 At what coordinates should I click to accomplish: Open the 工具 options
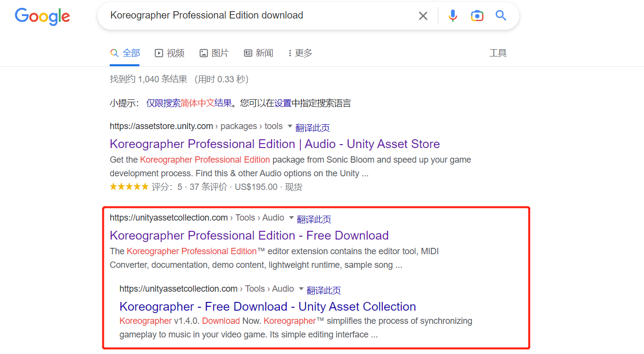click(498, 53)
